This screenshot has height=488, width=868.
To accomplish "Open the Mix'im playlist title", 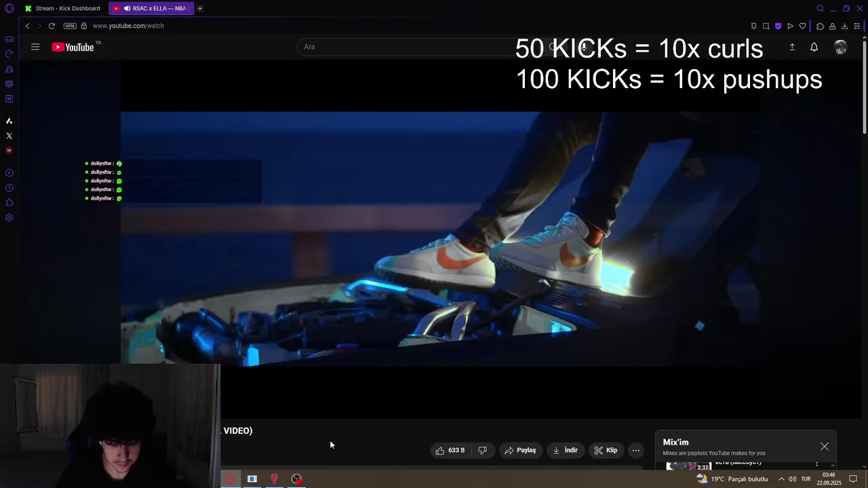I will (x=675, y=442).
